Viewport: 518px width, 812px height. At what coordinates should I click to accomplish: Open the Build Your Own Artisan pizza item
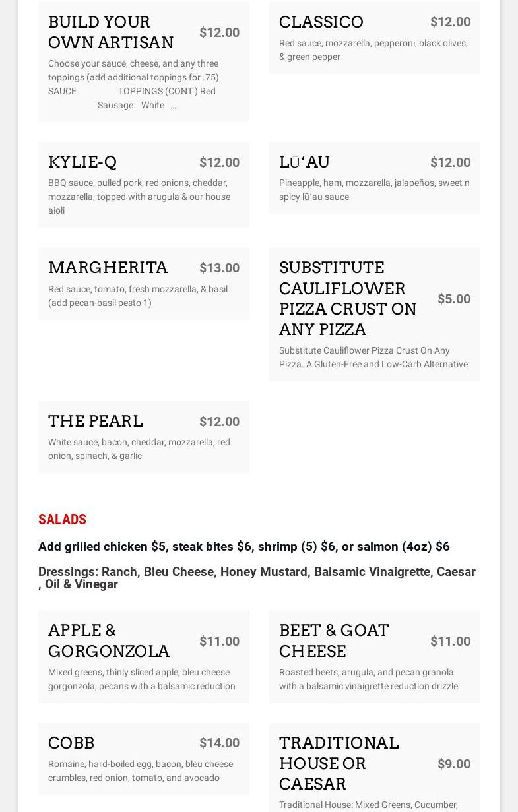(111, 32)
